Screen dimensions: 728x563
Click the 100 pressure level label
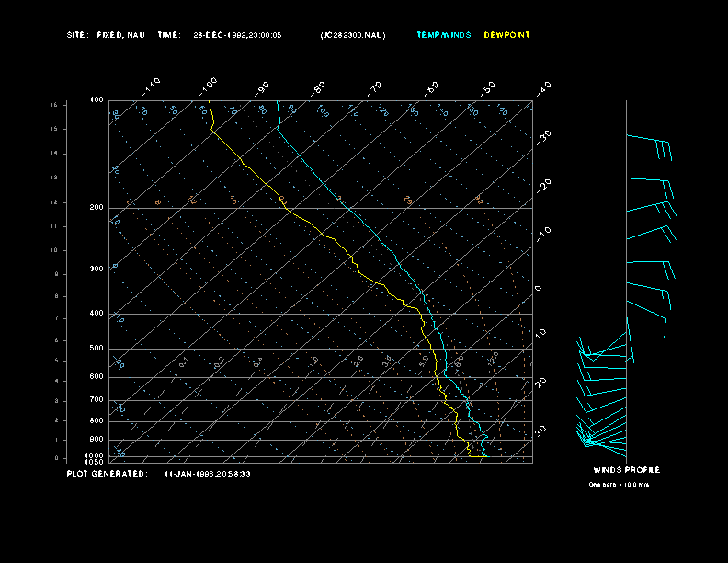[x=97, y=99]
